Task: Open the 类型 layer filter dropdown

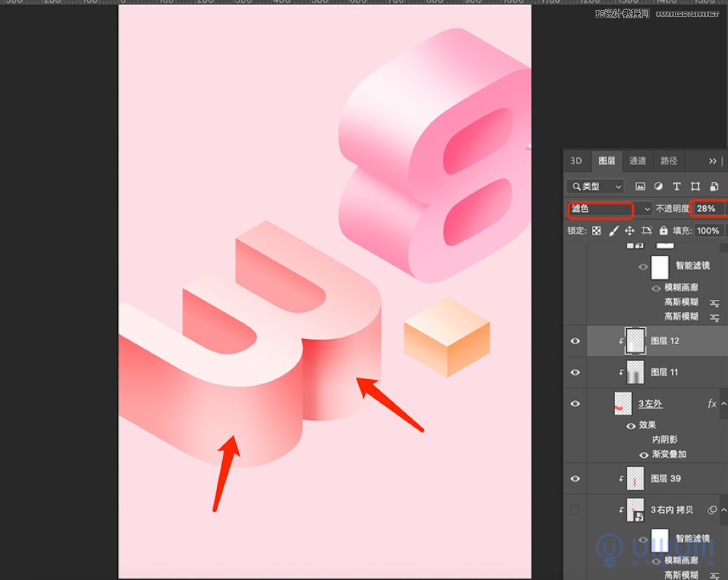Action: click(596, 186)
